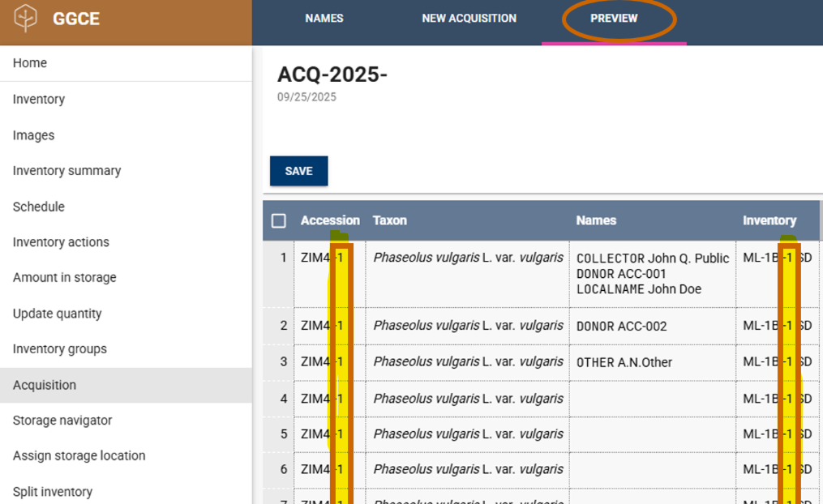823x504 pixels.
Task: Open Amount in storage page
Action: tap(65, 277)
